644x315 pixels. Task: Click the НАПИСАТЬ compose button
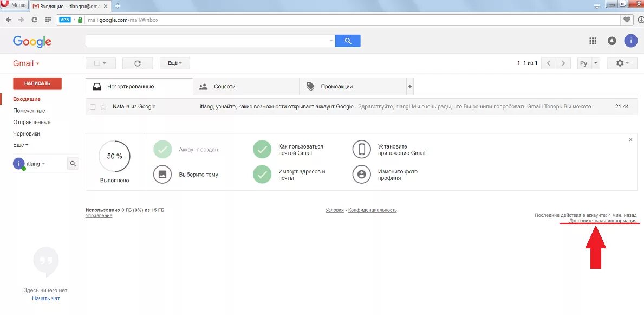coord(37,83)
